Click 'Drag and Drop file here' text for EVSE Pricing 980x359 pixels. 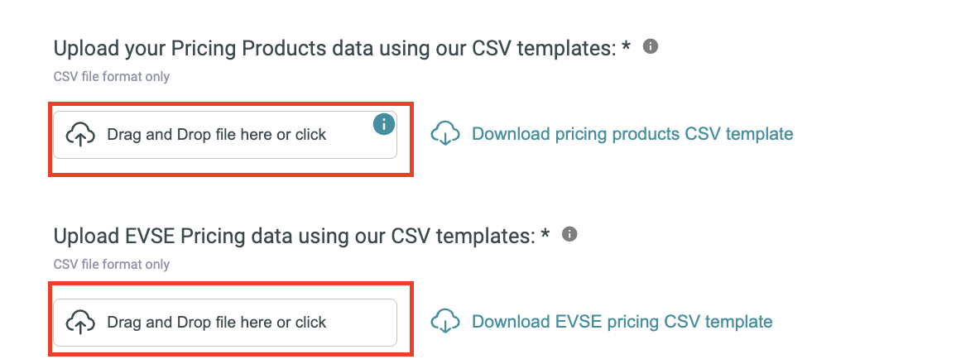pos(191,322)
